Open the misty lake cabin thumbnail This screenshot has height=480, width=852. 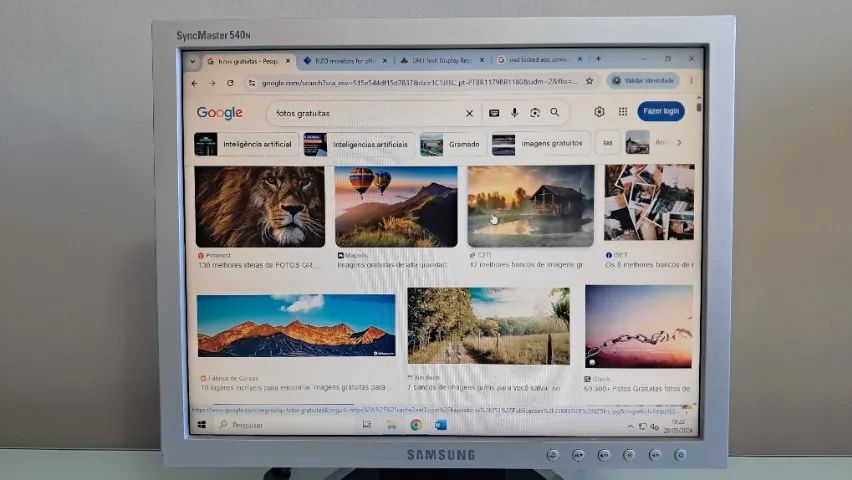(x=530, y=206)
